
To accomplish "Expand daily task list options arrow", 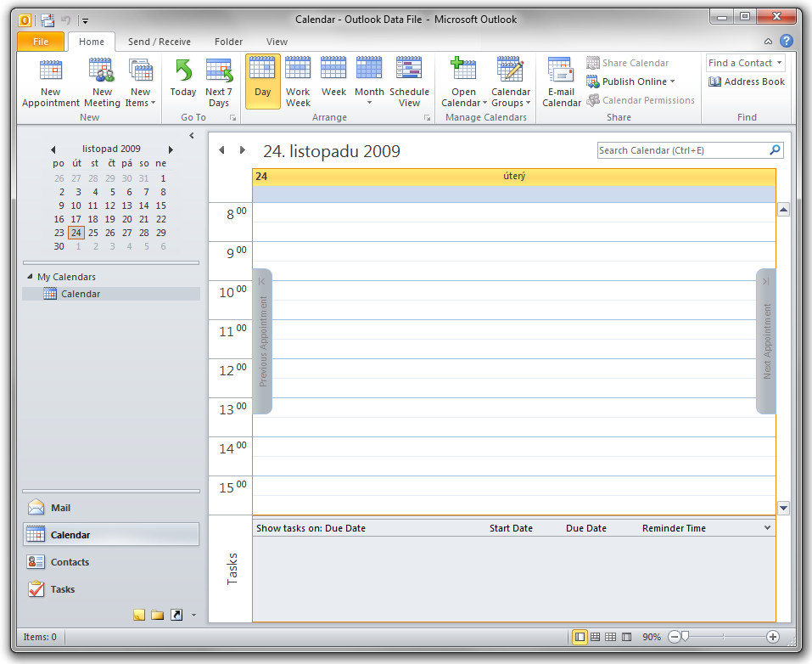I will pos(767,527).
